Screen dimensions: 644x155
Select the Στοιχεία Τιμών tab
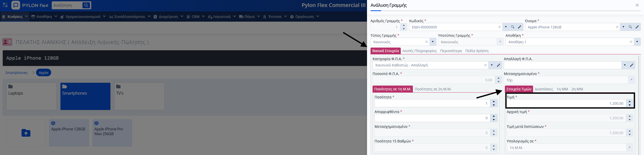pos(519,89)
